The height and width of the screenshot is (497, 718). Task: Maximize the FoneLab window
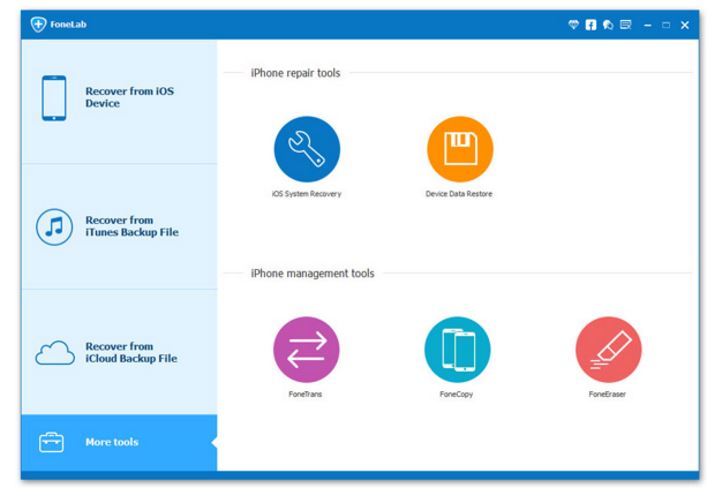pos(666,25)
